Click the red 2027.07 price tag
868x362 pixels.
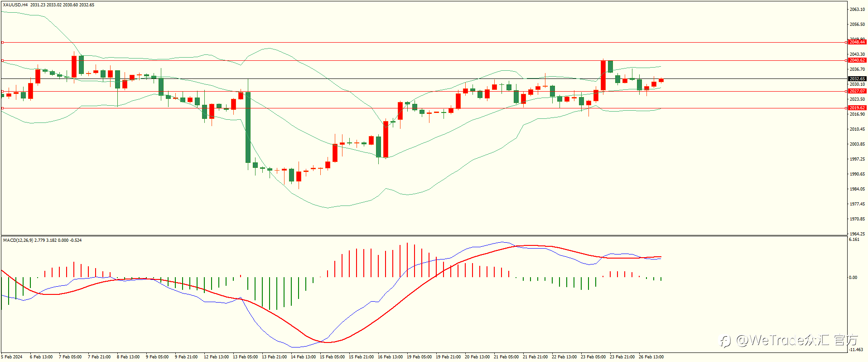(857, 91)
